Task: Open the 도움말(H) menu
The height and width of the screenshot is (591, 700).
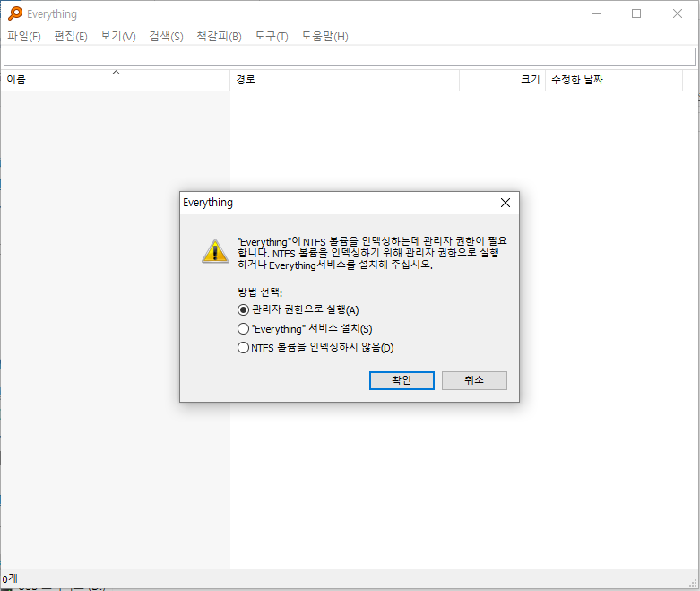Action: click(x=324, y=36)
